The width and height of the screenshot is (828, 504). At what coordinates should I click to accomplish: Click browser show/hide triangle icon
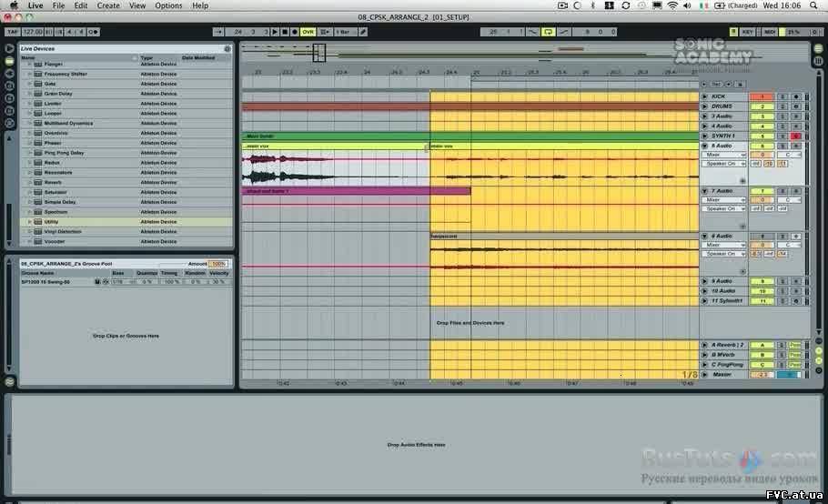click(x=9, y=48)
